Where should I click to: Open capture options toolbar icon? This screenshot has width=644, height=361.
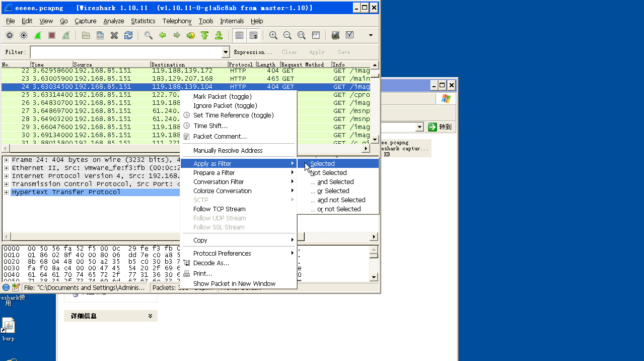[24, 35]
